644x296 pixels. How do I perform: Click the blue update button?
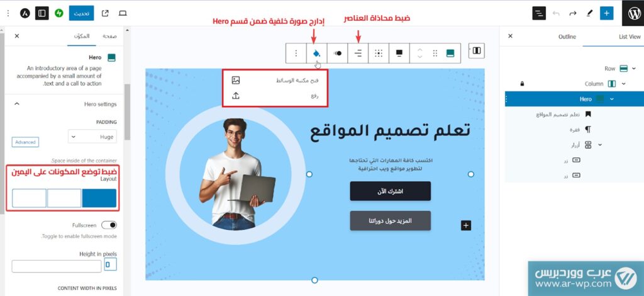pos(81,13)
